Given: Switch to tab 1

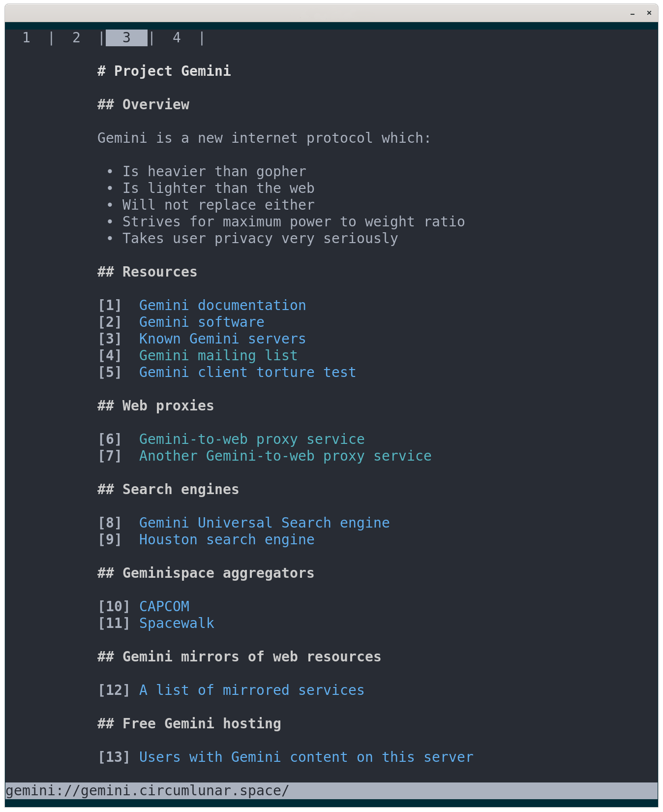Looking at the screenshot, I should pos(27,37).
